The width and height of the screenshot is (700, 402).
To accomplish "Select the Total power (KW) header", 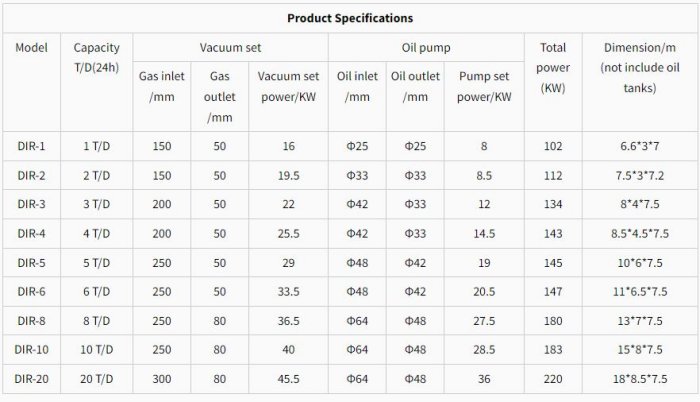I will coord(553,67).
